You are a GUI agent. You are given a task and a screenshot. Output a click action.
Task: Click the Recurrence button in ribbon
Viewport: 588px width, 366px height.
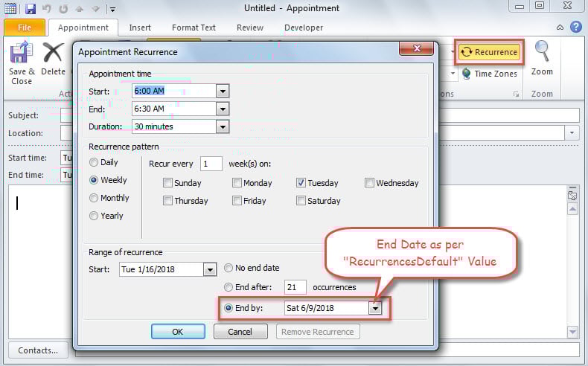click(489, 52)
